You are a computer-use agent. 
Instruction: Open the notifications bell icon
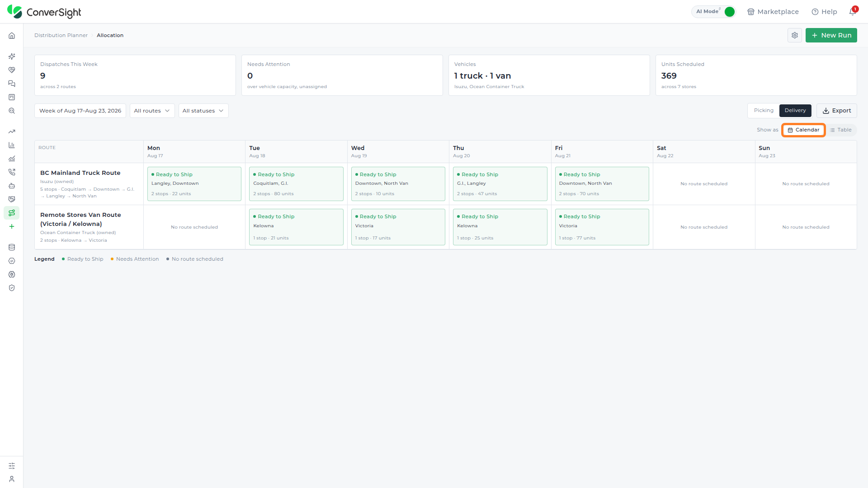pyautogui.click(x=853, y=12)
